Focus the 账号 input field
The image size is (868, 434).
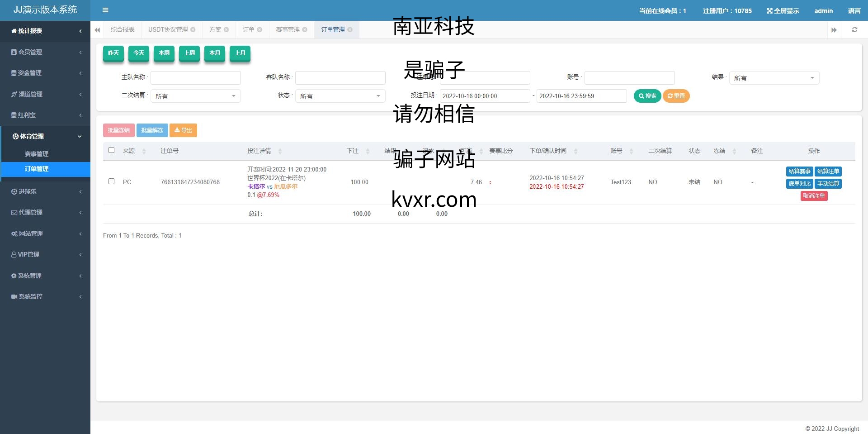pyautogui.click(x=629, y=78)
